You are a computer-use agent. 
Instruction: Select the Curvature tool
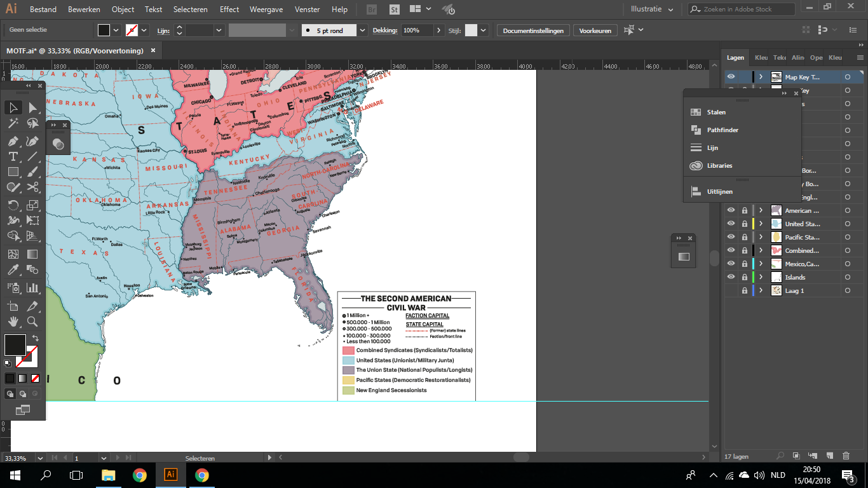click(33, 140)
